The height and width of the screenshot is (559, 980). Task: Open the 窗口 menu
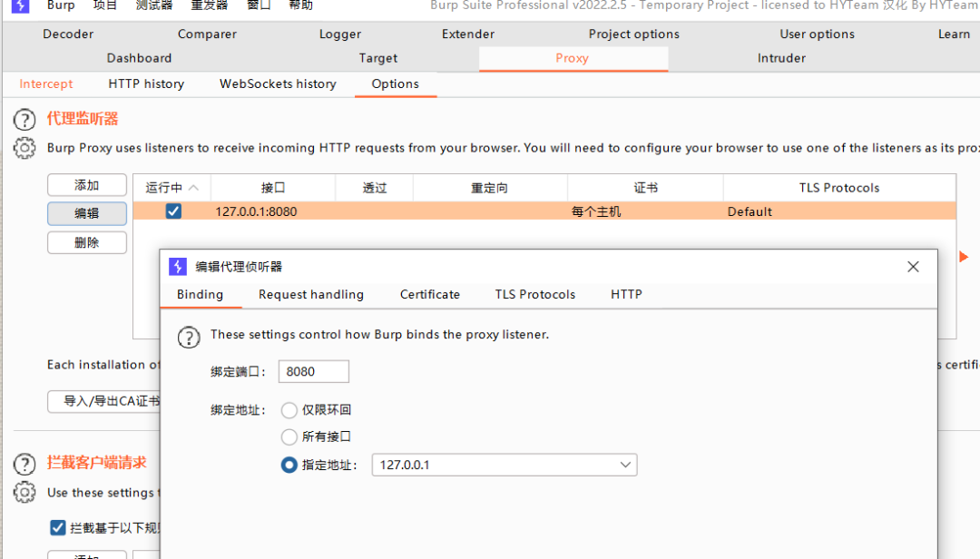[259, 5]
